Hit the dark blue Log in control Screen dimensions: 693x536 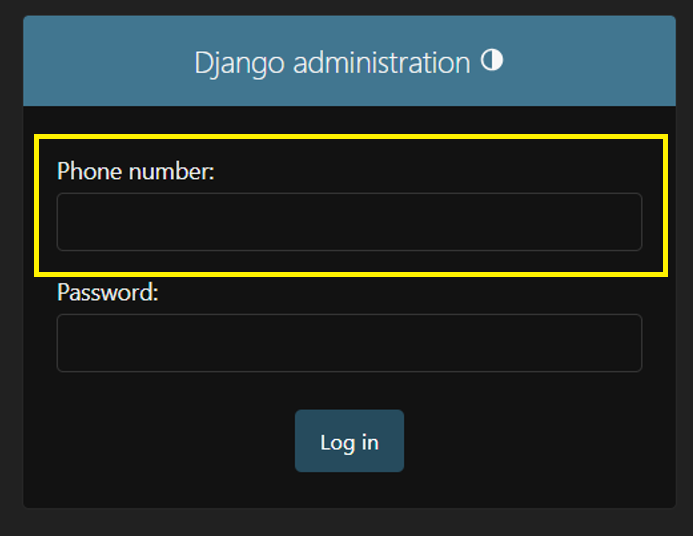click(349, 441)
